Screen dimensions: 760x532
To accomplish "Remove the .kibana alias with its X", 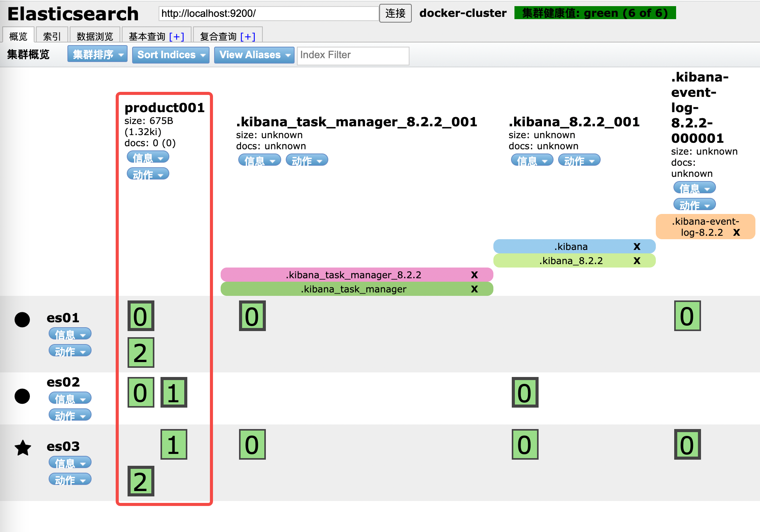I will click(636, 246).
